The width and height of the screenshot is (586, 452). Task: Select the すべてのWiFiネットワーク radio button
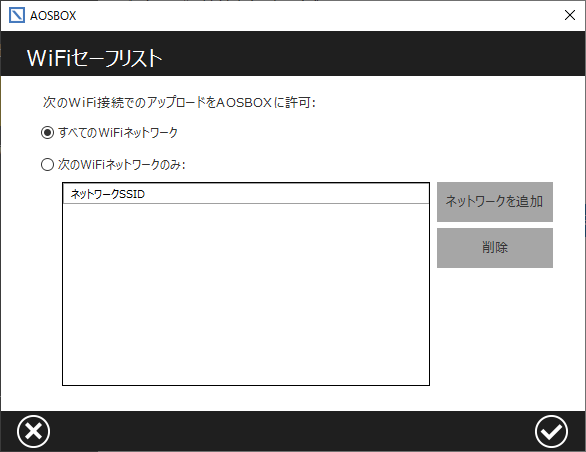click(x=47, y=132)
